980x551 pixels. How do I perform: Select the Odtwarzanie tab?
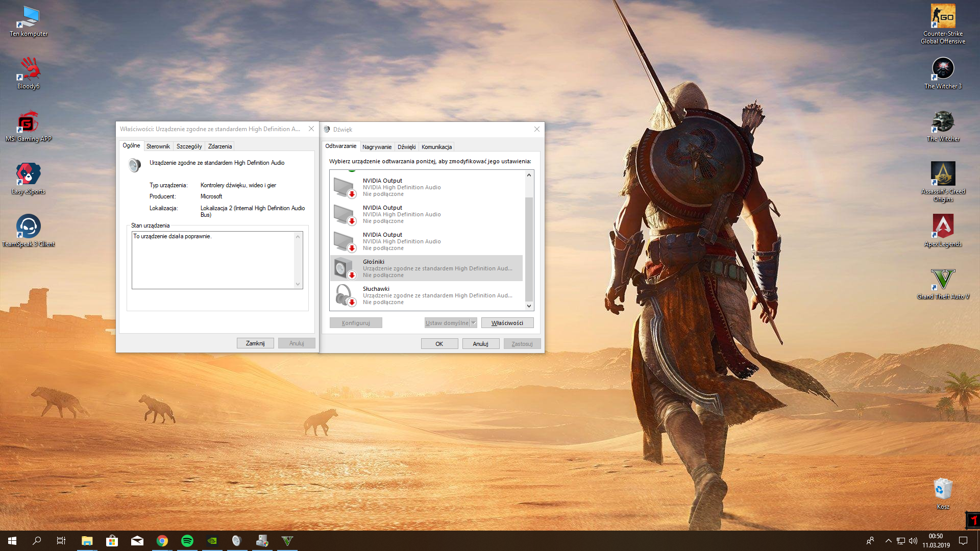(x=341, y=146)
